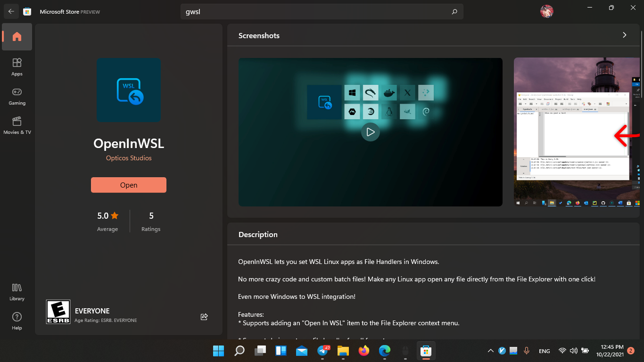Open the Library in sidebar
Image resolution: width=644 pixels, height=362 pixels.
pos(17,292)
